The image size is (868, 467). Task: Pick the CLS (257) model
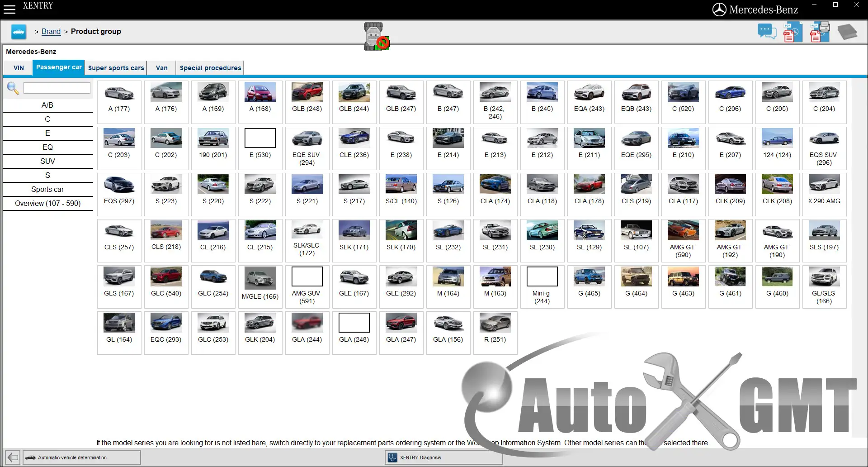[119, 241]
